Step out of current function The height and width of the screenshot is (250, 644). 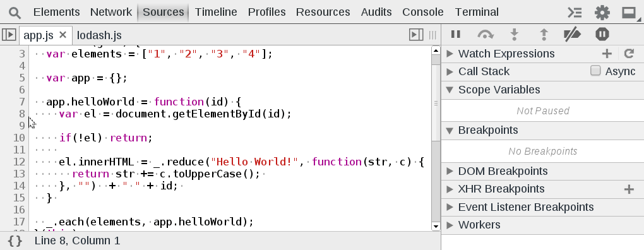click(544, 35)
